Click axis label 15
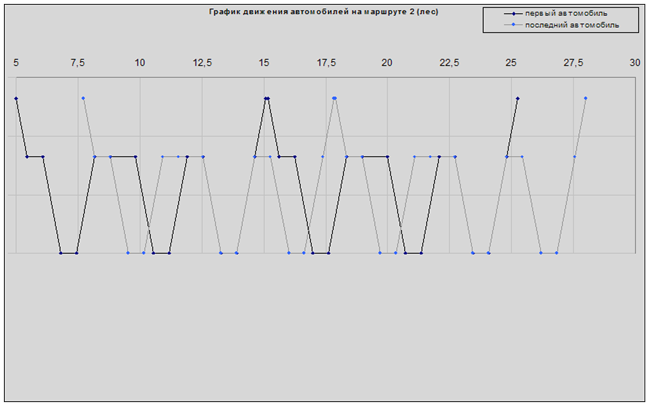Viewport: 650px width, 406px height. point(264,62)
